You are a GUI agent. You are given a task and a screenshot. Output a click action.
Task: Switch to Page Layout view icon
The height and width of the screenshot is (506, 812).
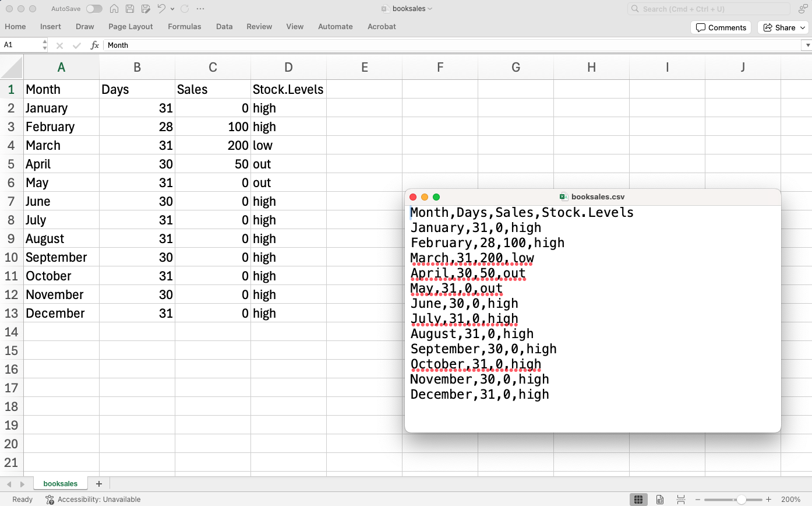click(x=660, y=499)
